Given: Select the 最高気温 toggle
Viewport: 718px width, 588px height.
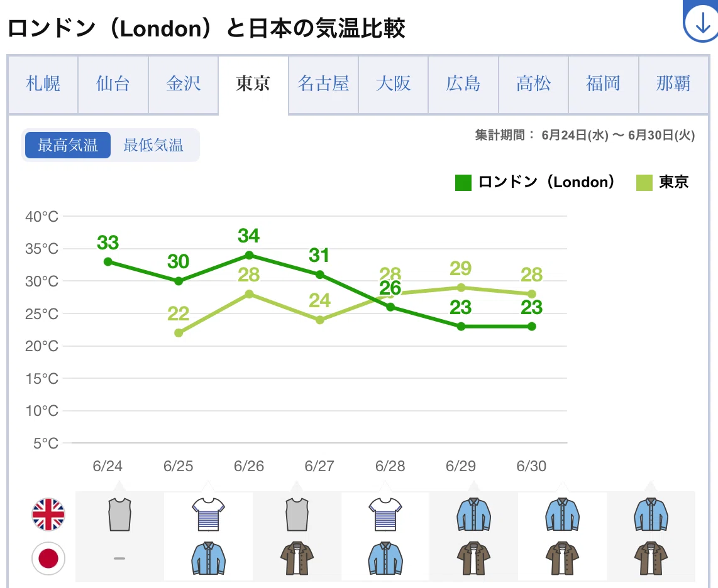Looking at the screenshot, I should [x=68, y=145].
